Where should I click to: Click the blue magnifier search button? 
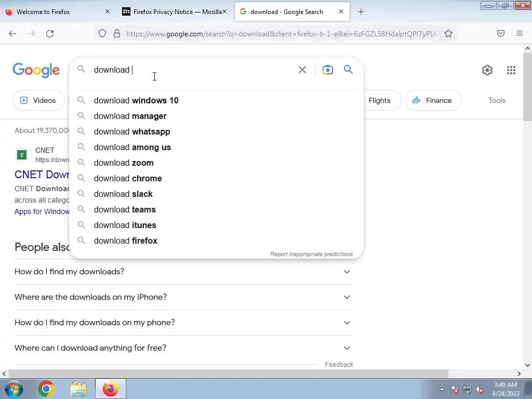point(348,70)
